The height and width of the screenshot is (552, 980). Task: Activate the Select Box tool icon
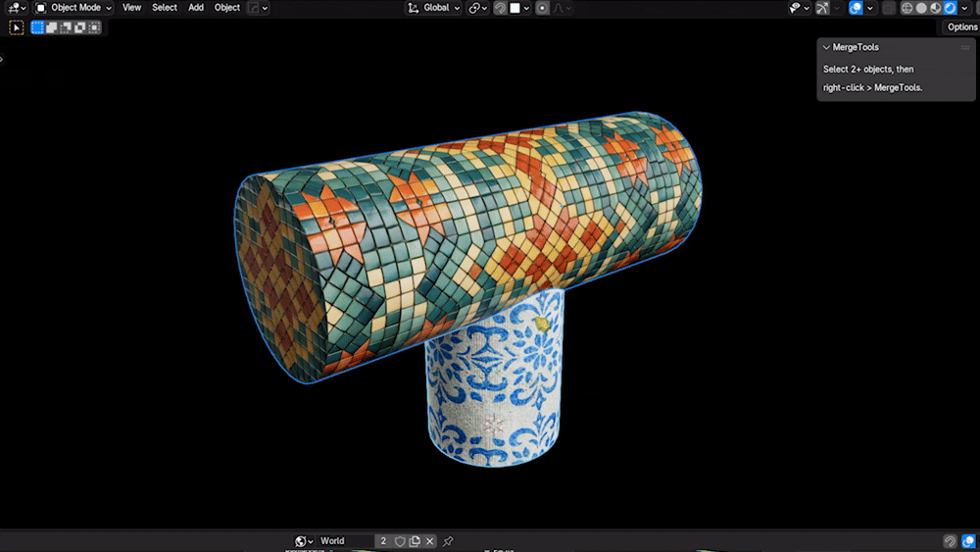(17, 27)
